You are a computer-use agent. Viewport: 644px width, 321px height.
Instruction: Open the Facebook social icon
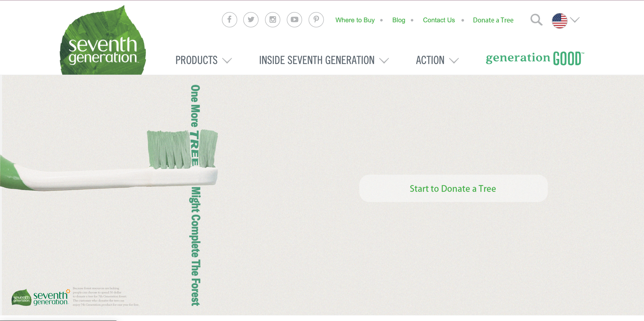tap(229, 20)
